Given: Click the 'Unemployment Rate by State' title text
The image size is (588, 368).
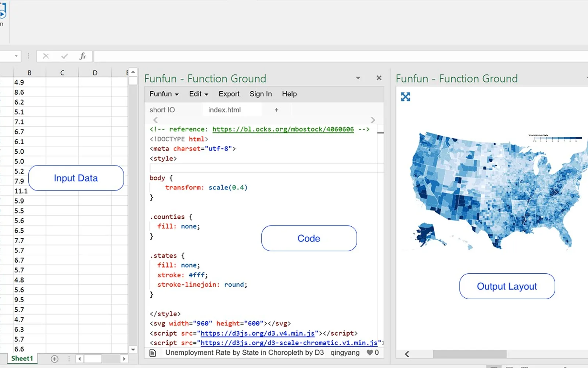Looking at the screenshot, I should [x=244, y=353].
